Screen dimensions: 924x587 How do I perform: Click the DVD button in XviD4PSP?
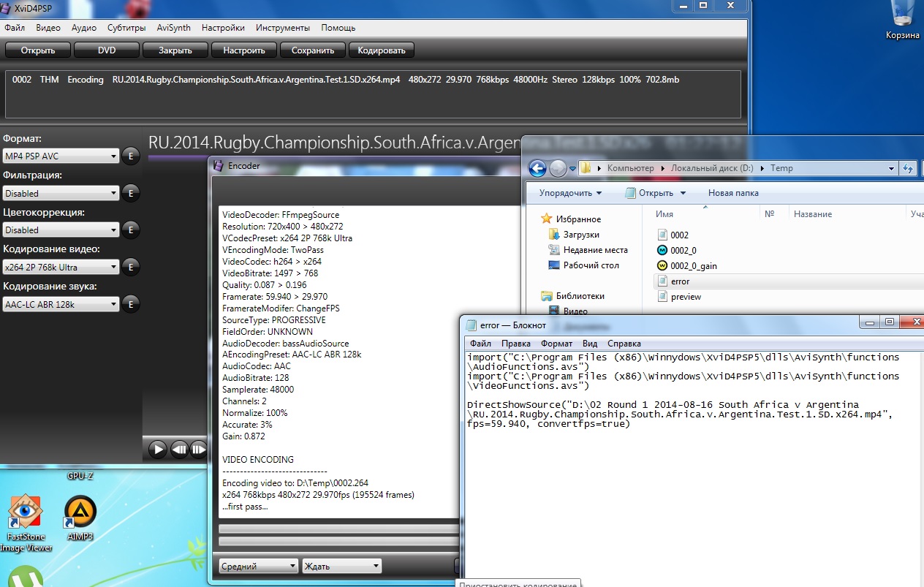pos(107,50)
